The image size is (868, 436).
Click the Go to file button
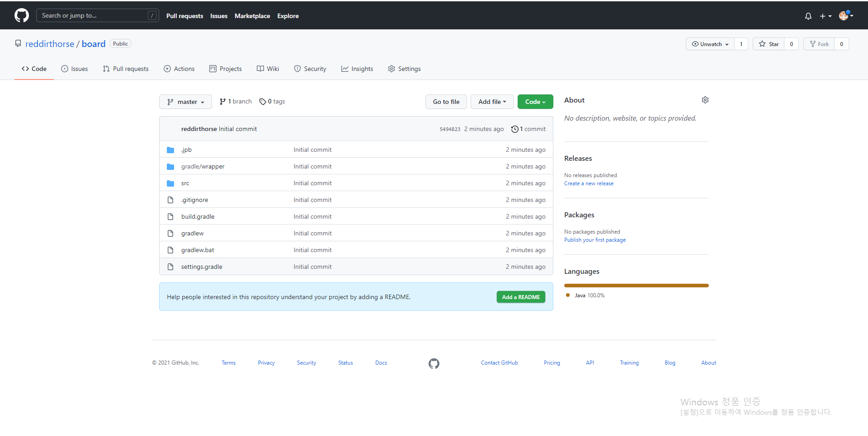click(x=446, y=102)
